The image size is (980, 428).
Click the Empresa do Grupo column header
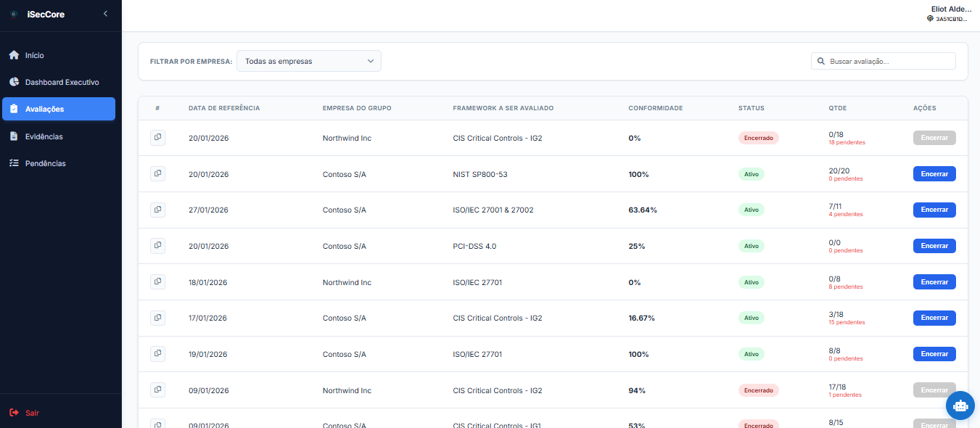[x=357, y=108]
